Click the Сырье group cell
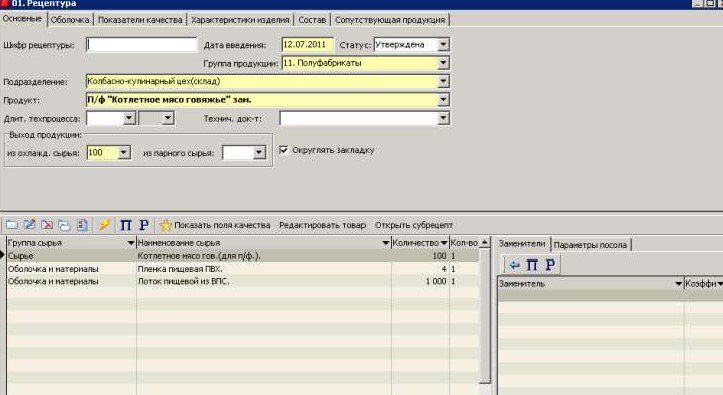The width and height of the screenshot is (723, 395). click(x=71, y=256)
